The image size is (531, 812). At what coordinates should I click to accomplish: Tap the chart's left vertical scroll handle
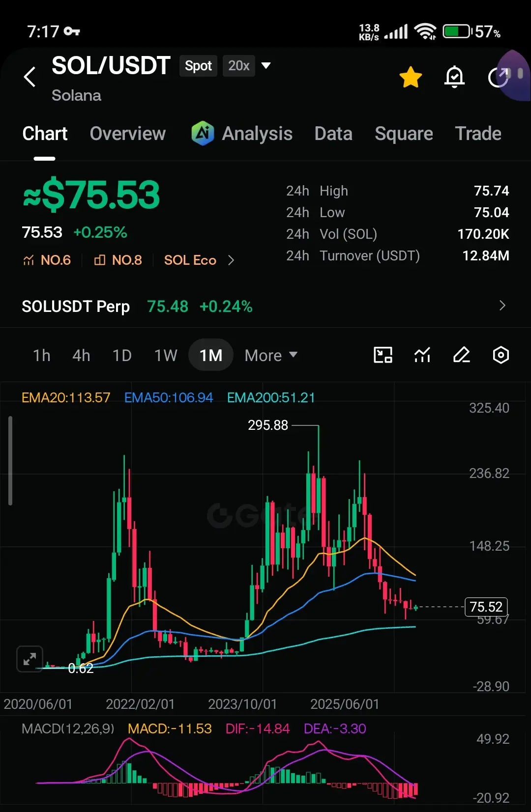10,461
